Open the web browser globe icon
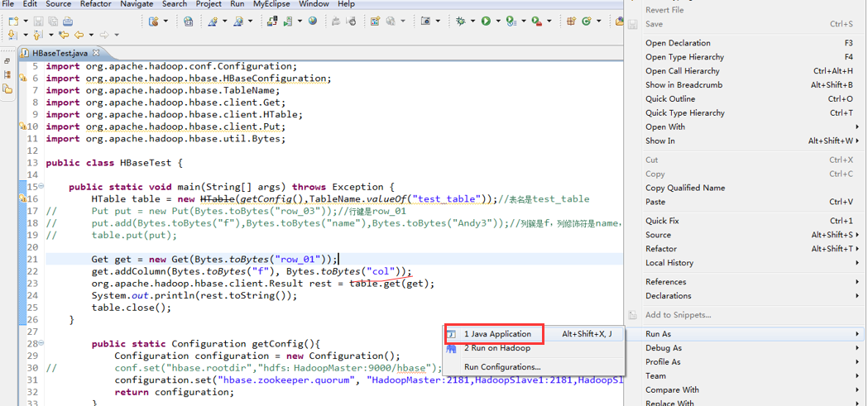Viewport: 868px width, 406px height. point(313,21)
